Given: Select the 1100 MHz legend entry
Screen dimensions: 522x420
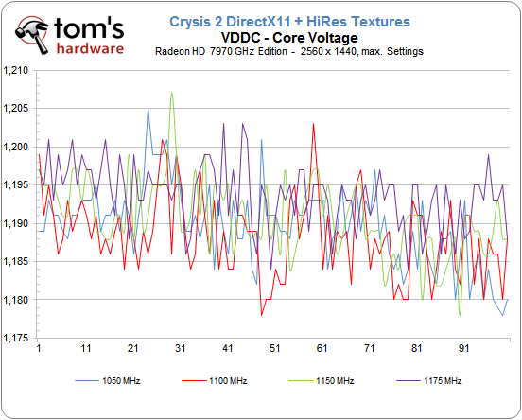Looking at the screenshot, I should point(215,380).
